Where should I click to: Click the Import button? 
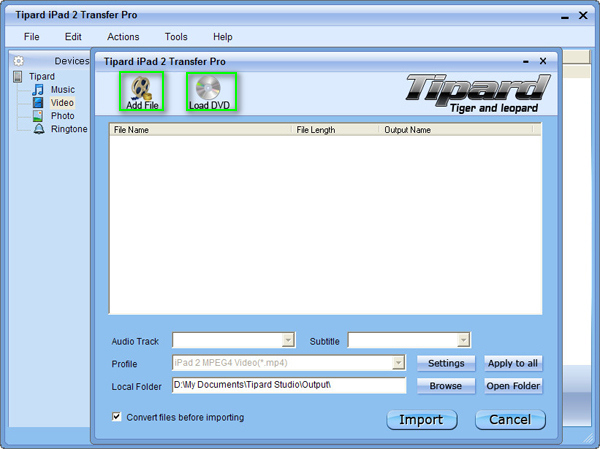[x=422, y=420]
